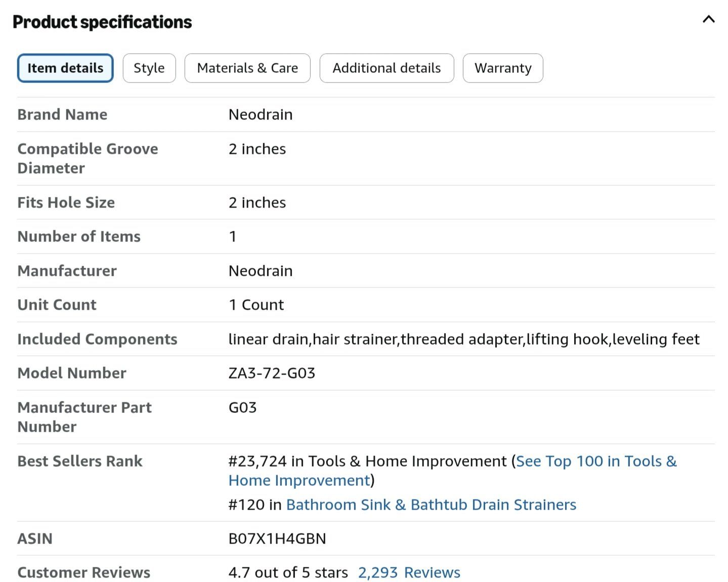This screenshot has width=728, height=582.
Task: Click the Manufacturer Part Number value G03
Action: point(242,407)
